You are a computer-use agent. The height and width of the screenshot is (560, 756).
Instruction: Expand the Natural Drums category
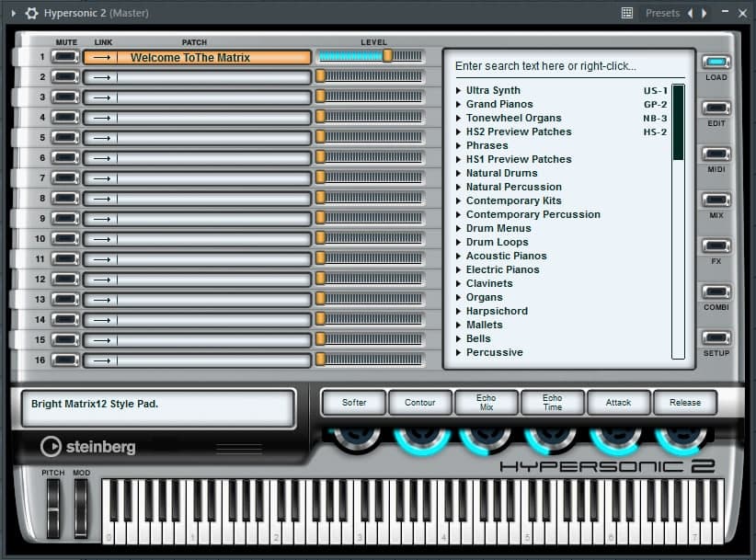(459, 173)
